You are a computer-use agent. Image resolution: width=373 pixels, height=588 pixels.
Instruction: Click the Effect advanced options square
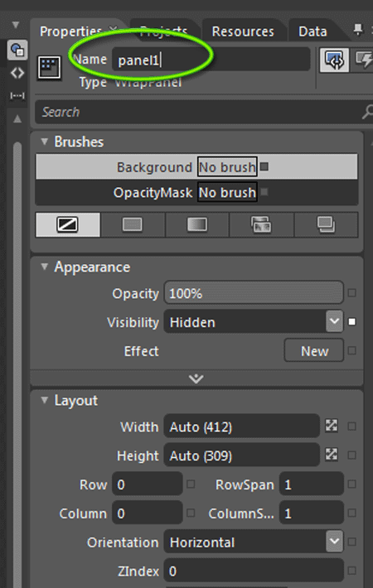[351, 350]
